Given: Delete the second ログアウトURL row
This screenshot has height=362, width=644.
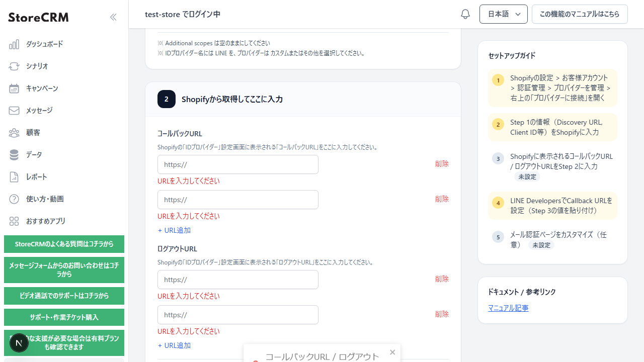Looking at the screenshot, I should pos(442,314).
